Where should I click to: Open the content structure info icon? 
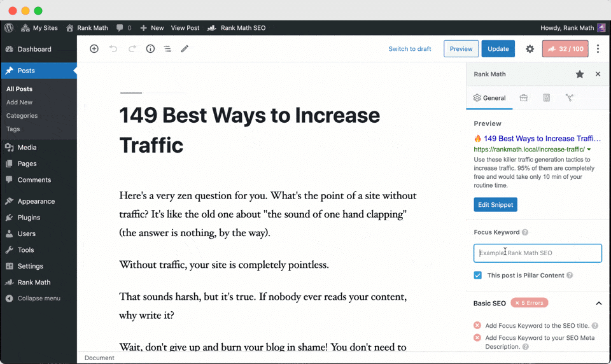pos(150,49)
